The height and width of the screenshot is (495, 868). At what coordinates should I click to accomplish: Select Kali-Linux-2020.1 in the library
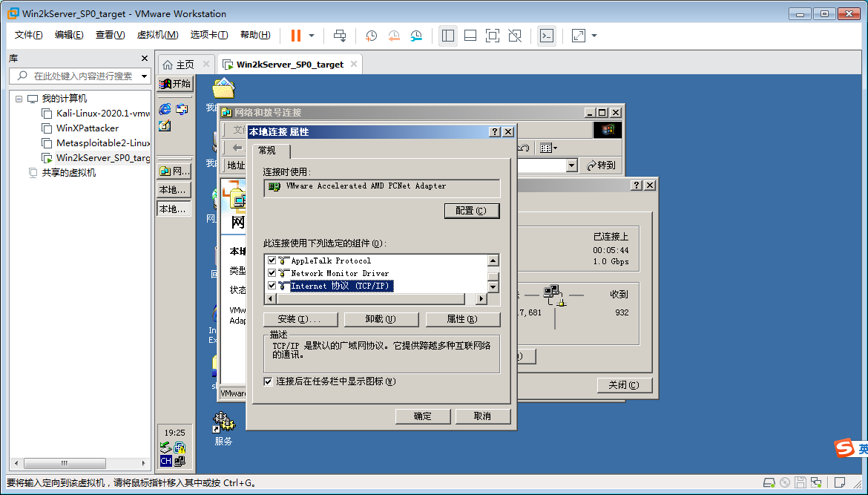coord(102,113)
